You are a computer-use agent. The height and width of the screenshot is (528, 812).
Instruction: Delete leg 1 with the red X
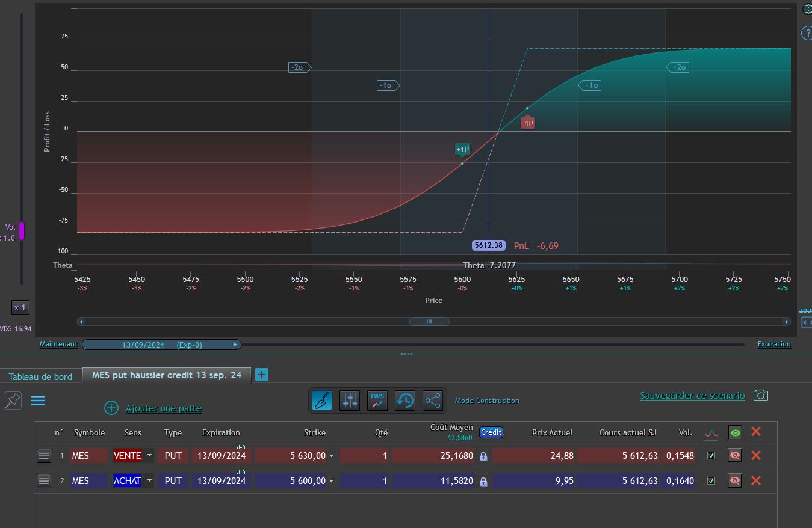point(756,455)
